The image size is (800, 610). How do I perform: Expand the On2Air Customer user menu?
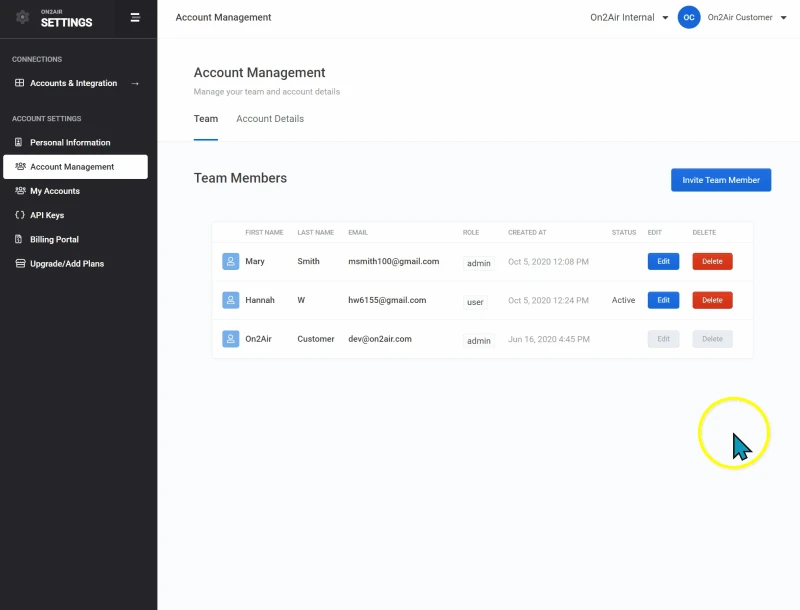746,17
